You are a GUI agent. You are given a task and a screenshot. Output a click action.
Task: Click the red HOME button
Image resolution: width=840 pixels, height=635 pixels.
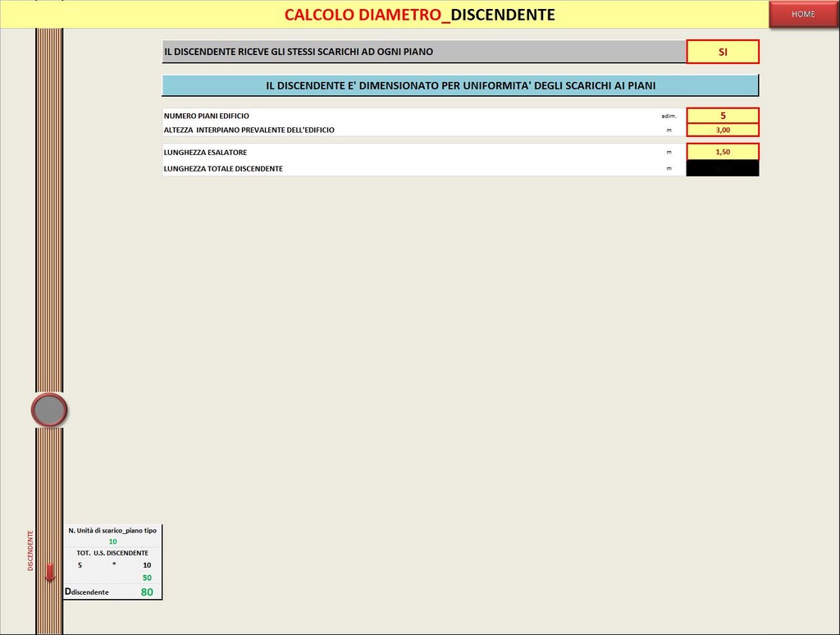click(x=802, y=14)
